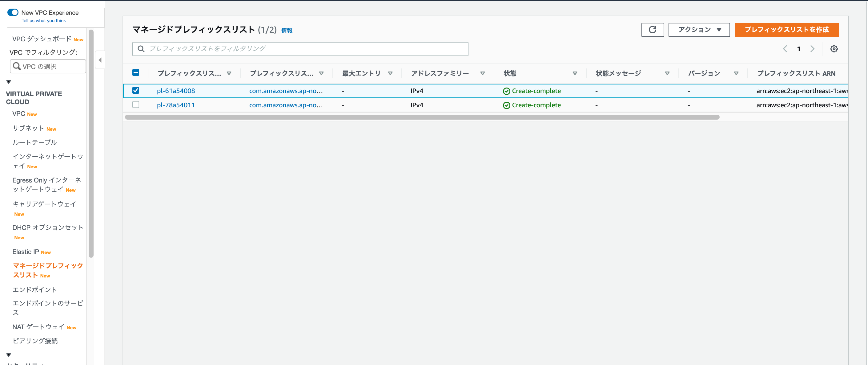Viewport: 868px width, 365px height.
Task: Open the エンドポイント page from the sidebar
Action: [34, 289]
